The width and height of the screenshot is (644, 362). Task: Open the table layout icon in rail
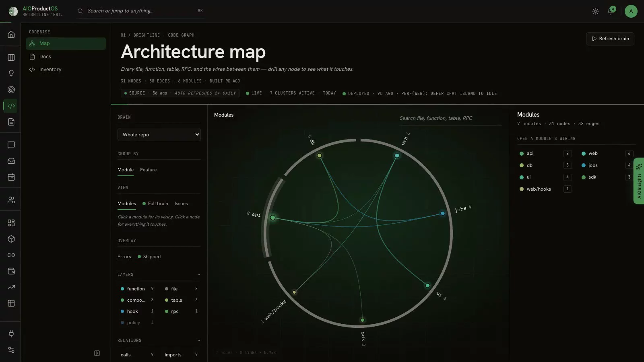pyautogui.click(x=11, y=303)
